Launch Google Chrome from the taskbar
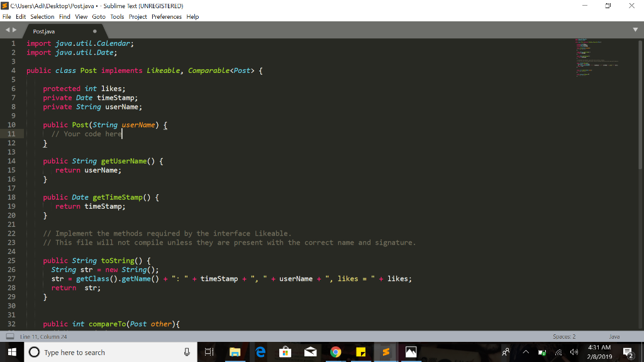The image size is (644, 362). pyautogui.click(x=335, y=352)
